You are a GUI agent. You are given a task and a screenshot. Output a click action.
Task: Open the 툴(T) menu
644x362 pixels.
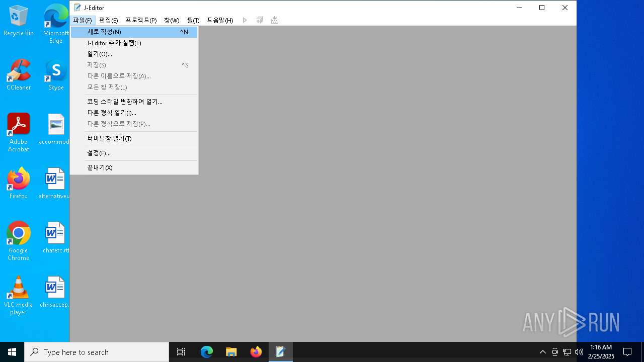click(193, 20)
